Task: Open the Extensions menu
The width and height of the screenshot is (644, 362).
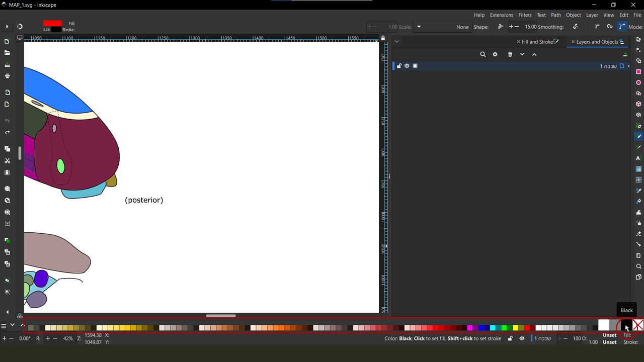Action: [501, 15]
